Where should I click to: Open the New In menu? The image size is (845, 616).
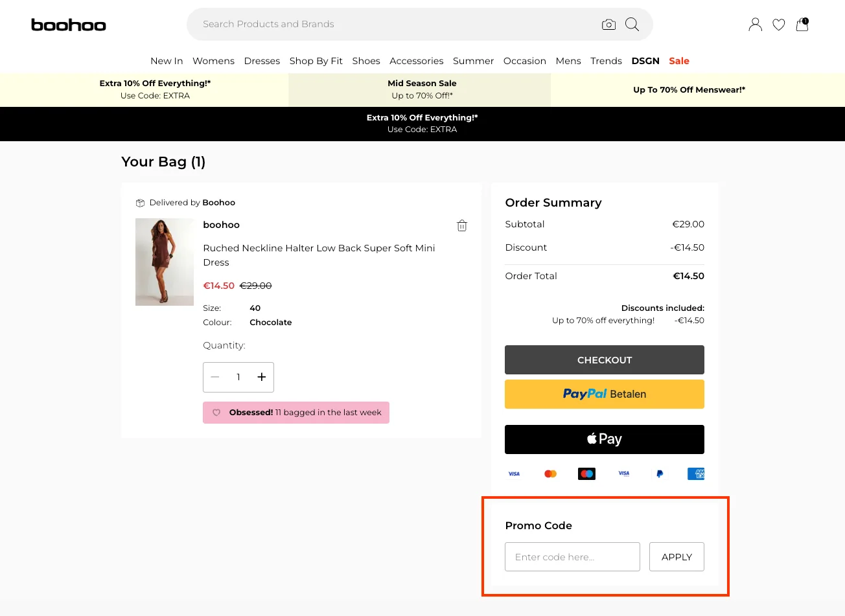167,61
